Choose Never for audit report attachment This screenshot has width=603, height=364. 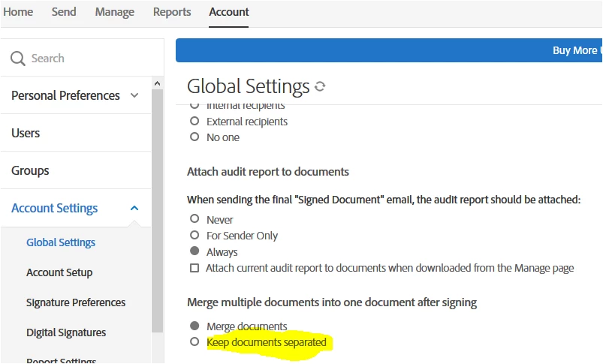(x=194, y=218)
